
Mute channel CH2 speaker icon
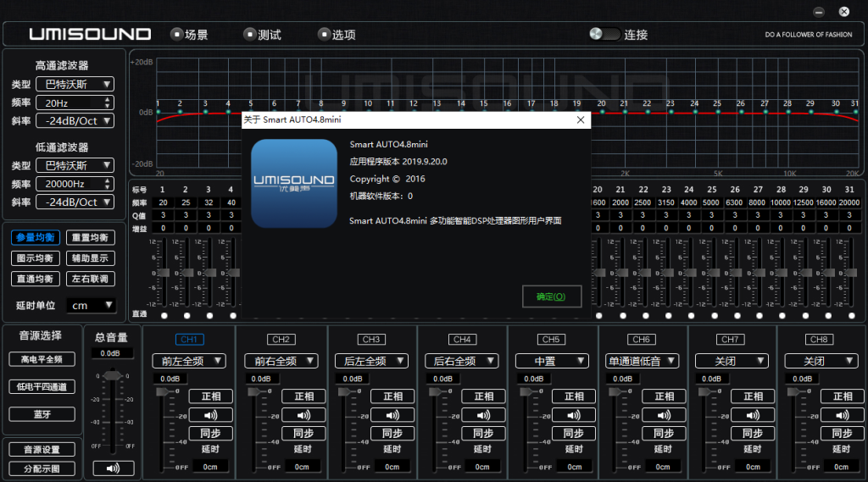[x=303, y=415]
